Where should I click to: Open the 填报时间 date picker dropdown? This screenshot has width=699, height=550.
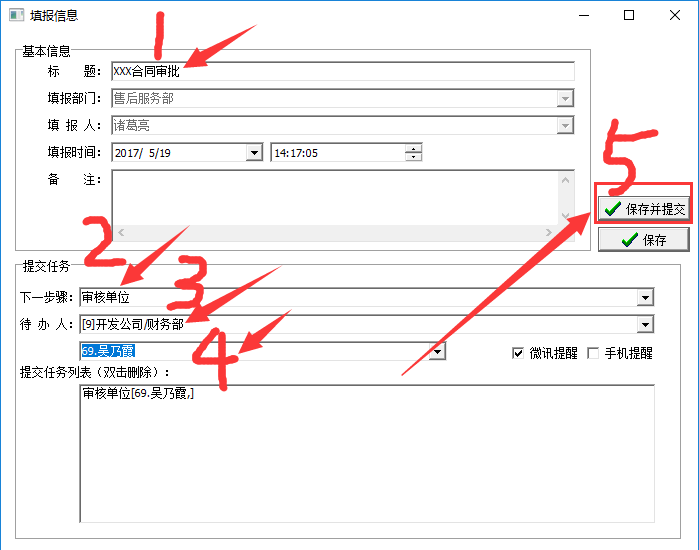[254, 152]
